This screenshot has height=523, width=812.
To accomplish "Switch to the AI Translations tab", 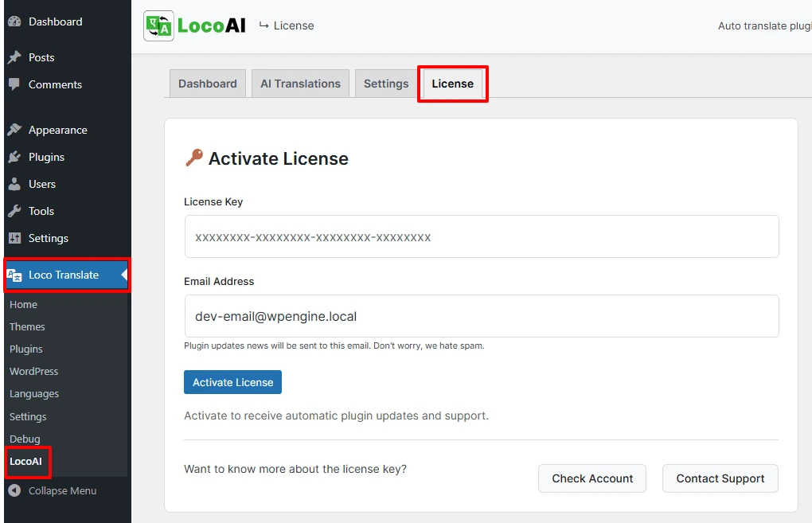I will [x=300, y=84].
